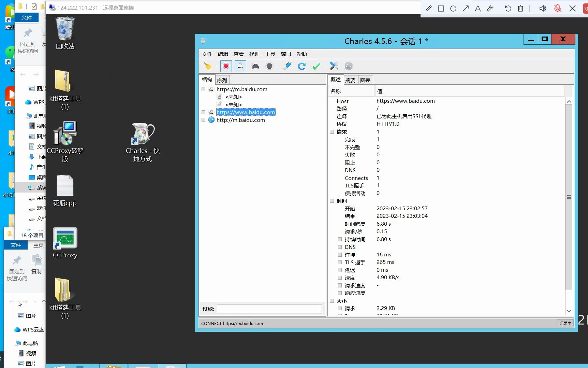Toggle the muted microphone icon
This screenshot has height=368, width=588.
click(x=558, y=9)
